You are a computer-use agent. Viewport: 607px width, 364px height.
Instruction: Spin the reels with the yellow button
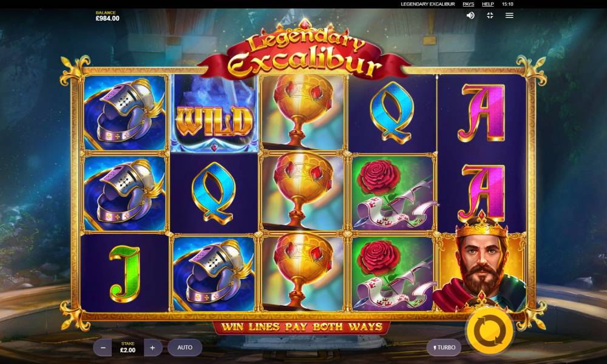click(490, 331)
